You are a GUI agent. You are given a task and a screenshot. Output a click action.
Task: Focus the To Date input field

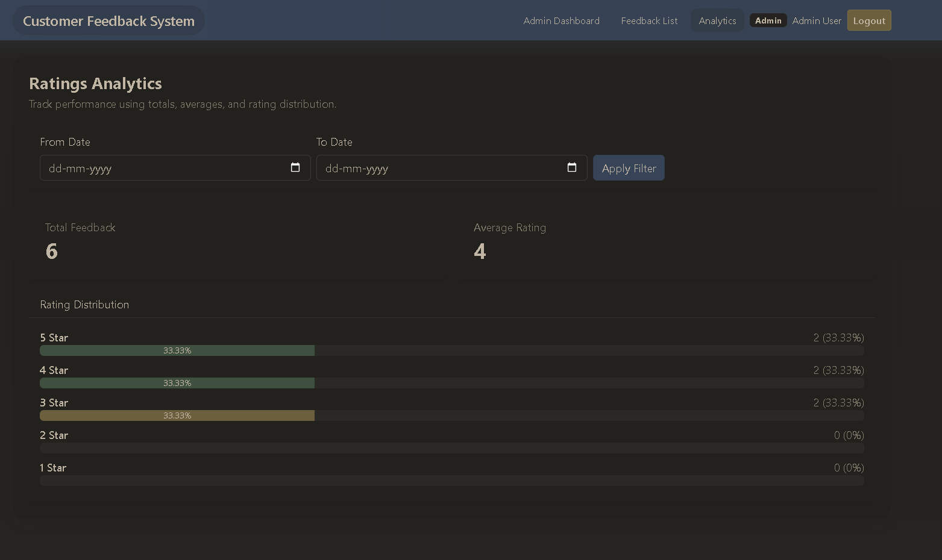[x=451, y=168]
